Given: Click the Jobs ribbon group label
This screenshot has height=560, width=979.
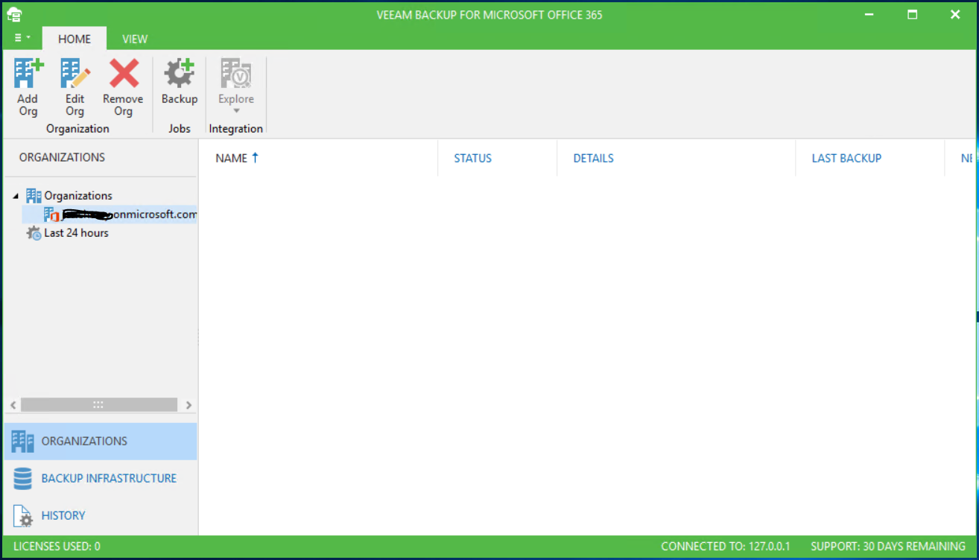Looking at the screenshot, I should pos(180,129).
